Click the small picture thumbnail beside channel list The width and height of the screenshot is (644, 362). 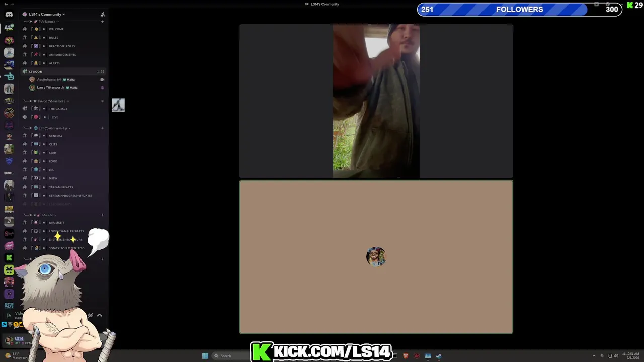pyautogui.click(x=118, y=105)
